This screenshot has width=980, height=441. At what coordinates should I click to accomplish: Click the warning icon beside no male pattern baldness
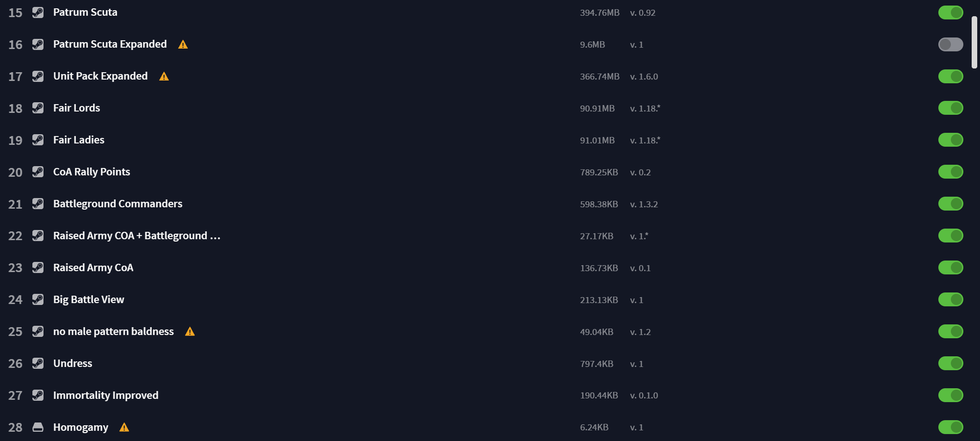[x=190, y=331]
